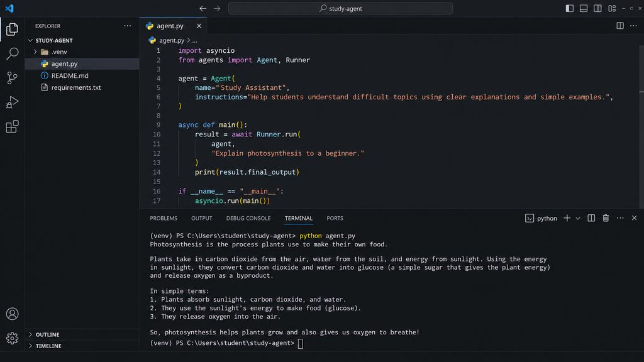Click the study-agent command center search box
Screen dimensions: 644x362
coord(340,8)
